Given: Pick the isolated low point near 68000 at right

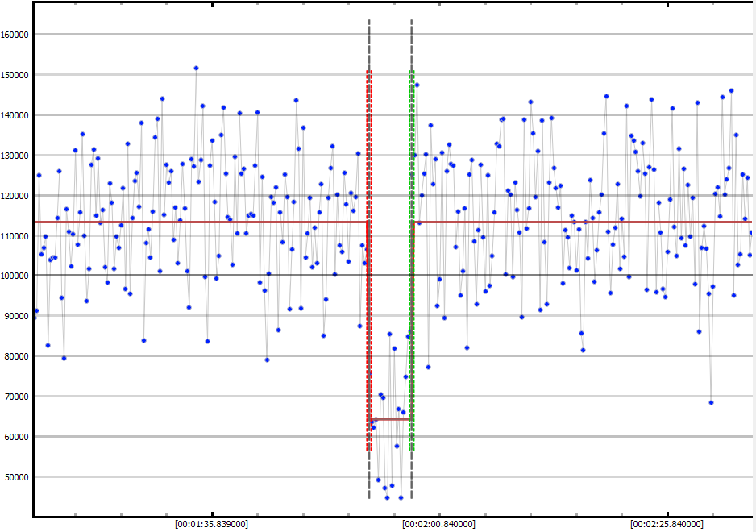Looking at the screenshot, I should pos(711,402).
